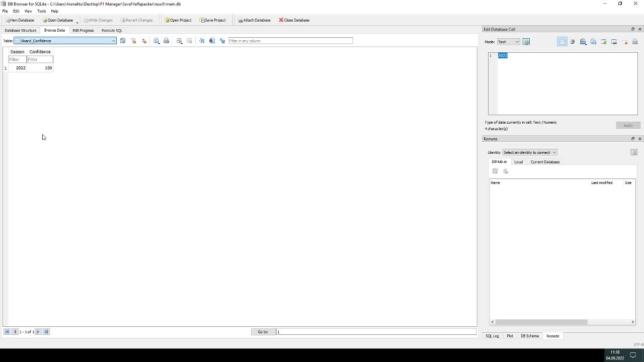Click the Attach Database button
This screenshot has width=644, height=362.
point(254,20)
